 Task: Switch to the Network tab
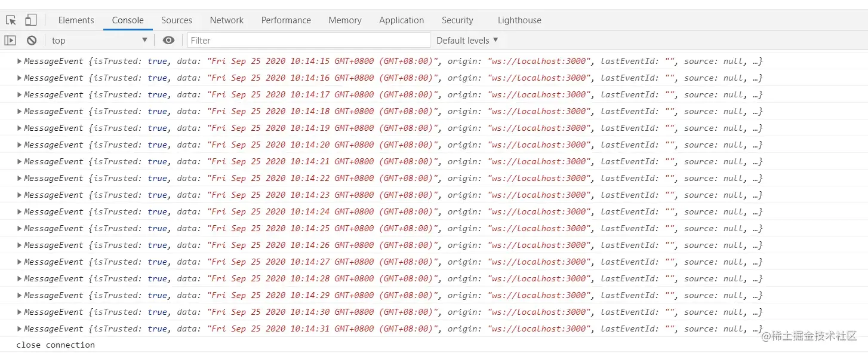pyautogui.click(x=227, y=20)
